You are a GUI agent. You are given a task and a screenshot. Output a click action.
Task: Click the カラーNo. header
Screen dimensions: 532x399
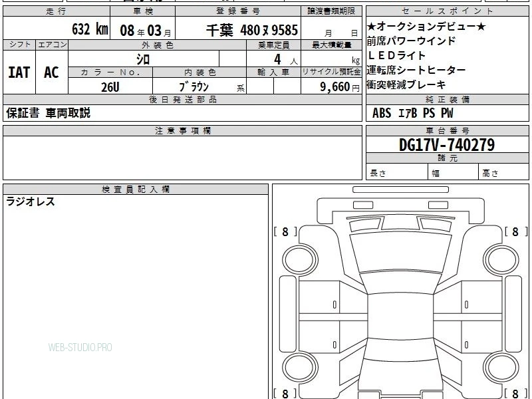[110, 72]
